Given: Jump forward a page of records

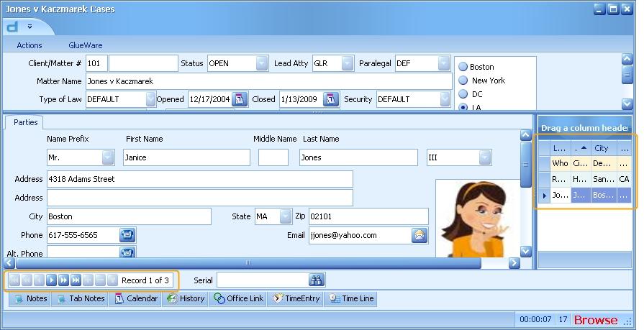Looking at the screenshot, I should pyautogui.click(x=63, y=280).
